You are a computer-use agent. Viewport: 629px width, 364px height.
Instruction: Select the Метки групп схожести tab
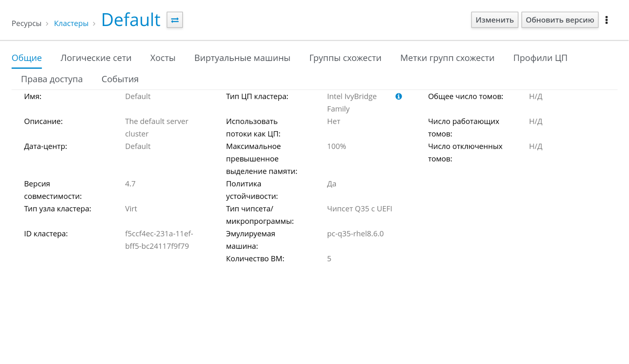pos(447,58)
